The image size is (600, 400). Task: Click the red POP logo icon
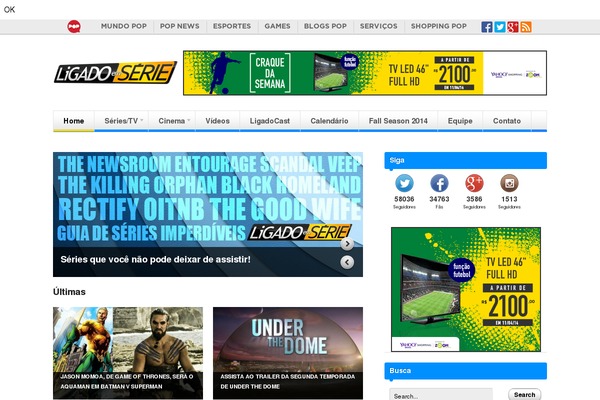(74, 26)
